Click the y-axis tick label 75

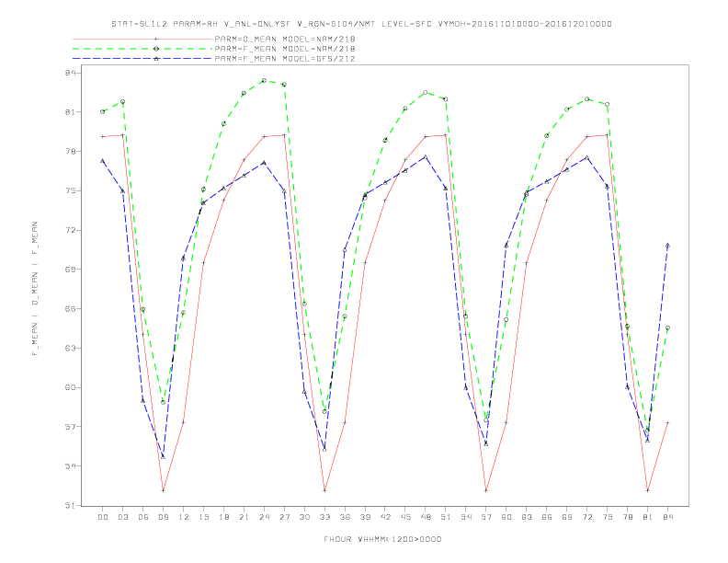point(70,191)
